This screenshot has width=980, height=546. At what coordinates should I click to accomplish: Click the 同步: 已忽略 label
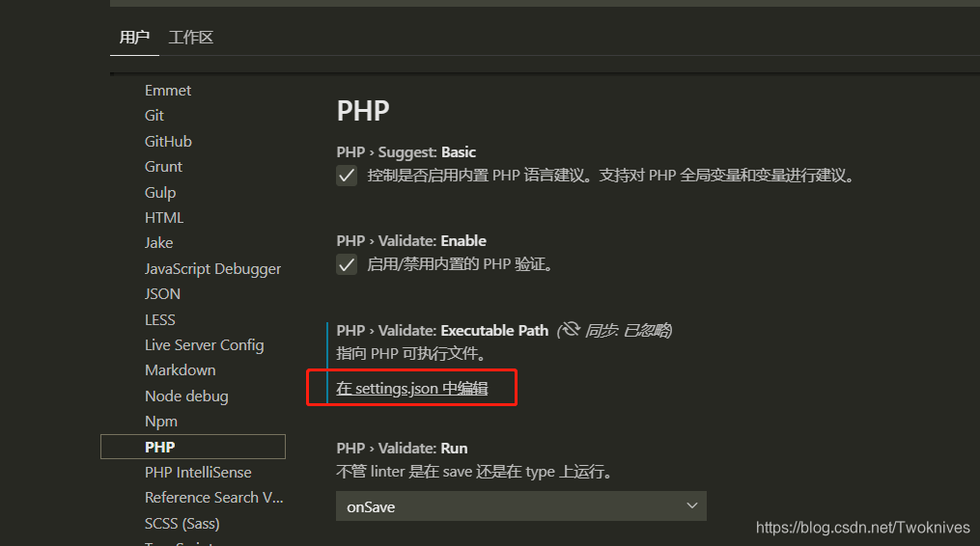[x=628, y=330]
